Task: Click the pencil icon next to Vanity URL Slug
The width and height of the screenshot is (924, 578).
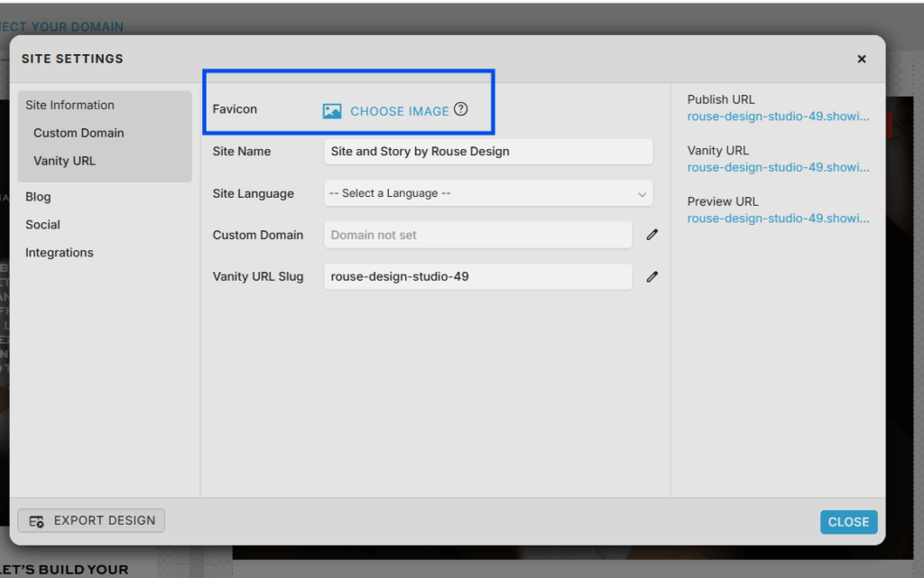Action: coord(652,276)
